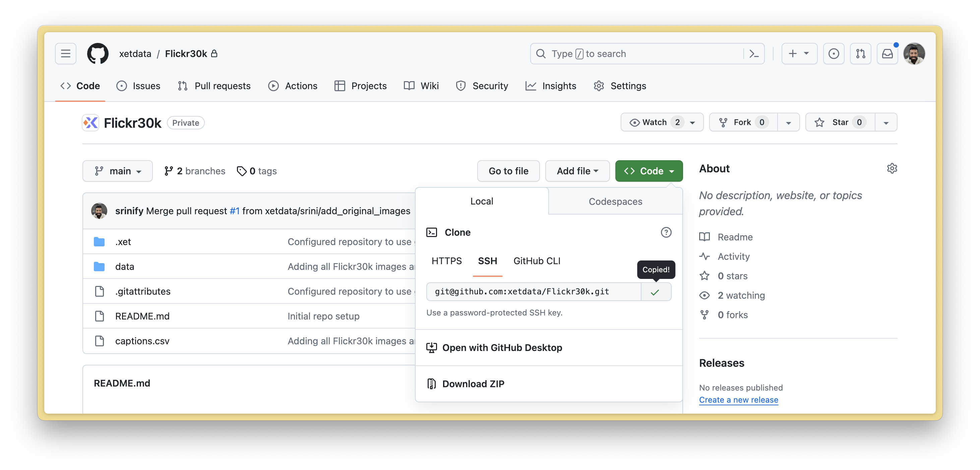Expand the main branch dropdown
This screenshot has height=470, width=980.
(x=118, y=171)
